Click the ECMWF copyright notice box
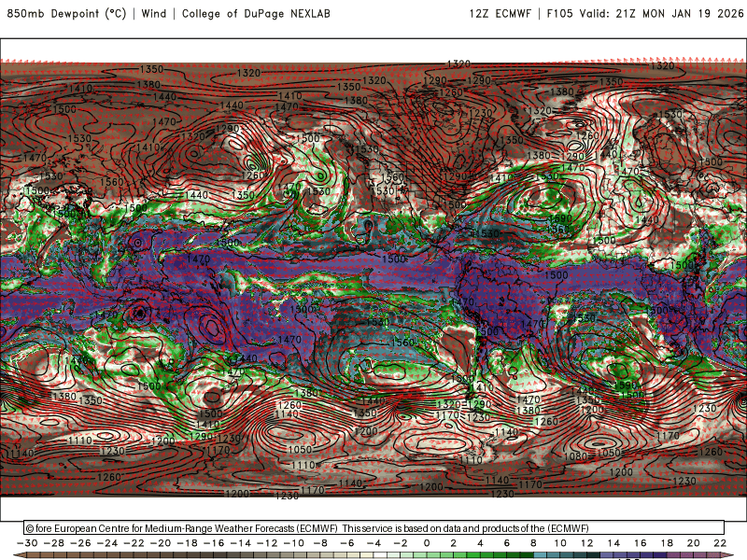747x560 pixels. (374, 527)
